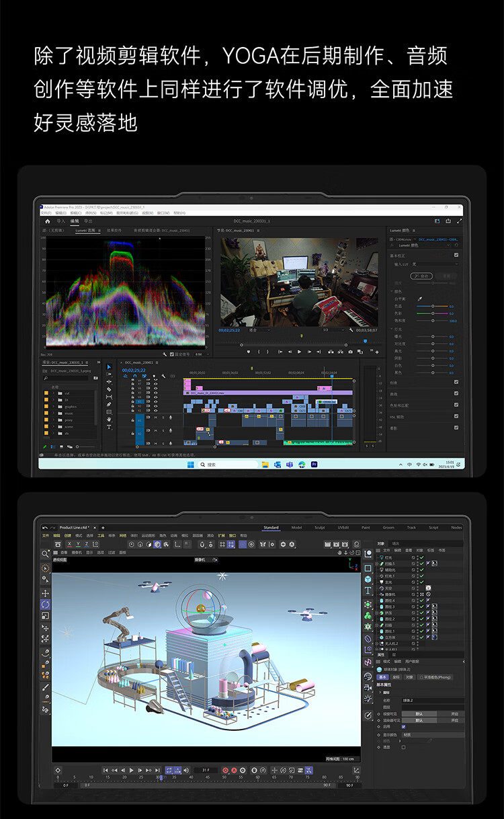Click the export frame camera icon in program monitor
The image size is (504, 819).
350,352
